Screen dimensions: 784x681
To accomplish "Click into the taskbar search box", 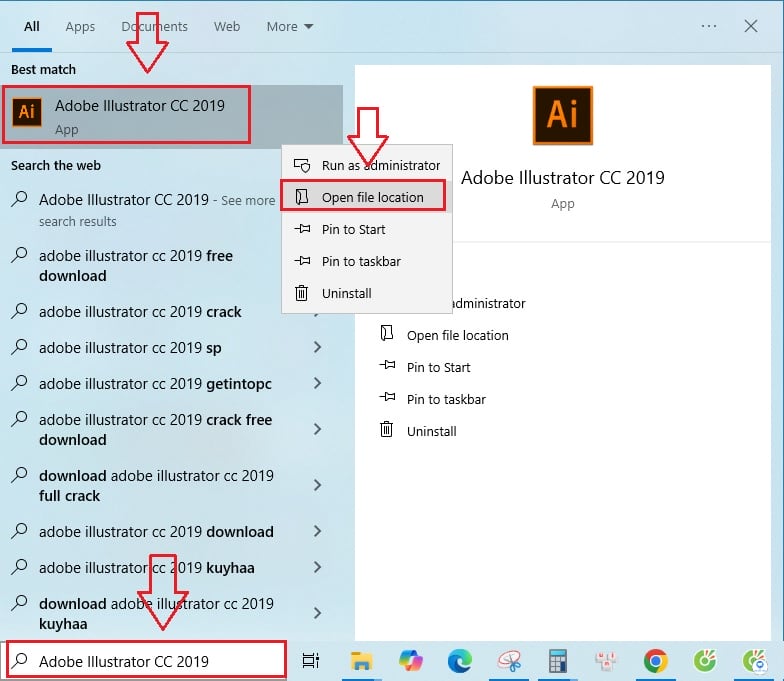I will (x=146, y=660).
